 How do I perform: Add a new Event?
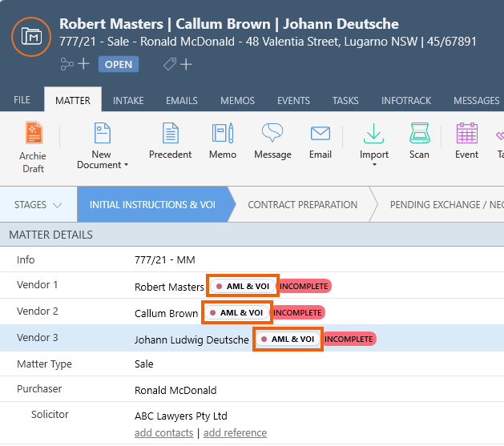click(x=466, y=133)
